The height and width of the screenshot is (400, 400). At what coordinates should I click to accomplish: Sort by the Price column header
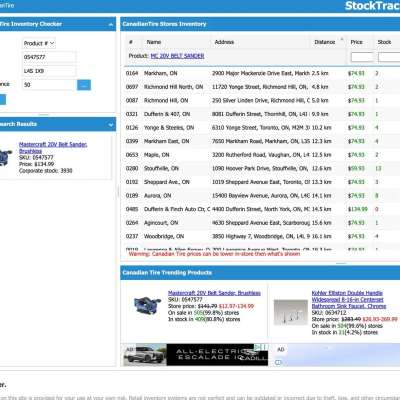pyautogui.click(x=356, y=42)
